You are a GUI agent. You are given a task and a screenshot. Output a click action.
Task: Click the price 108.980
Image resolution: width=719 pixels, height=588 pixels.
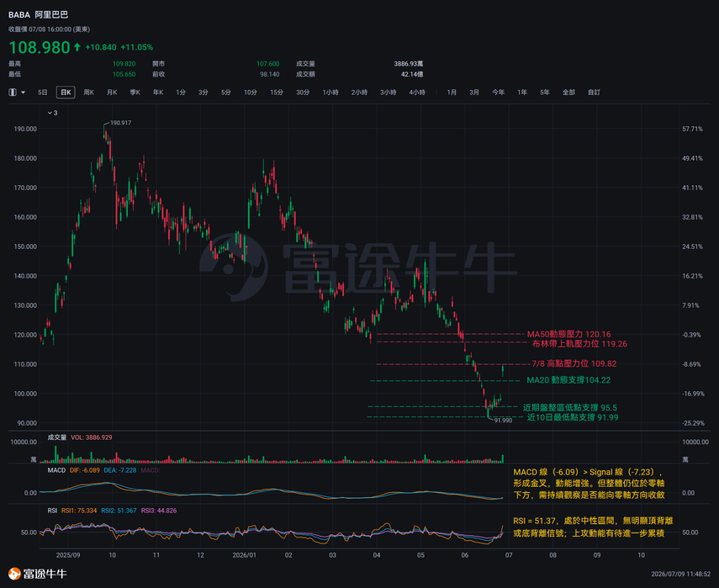click(x=40, y=47)
